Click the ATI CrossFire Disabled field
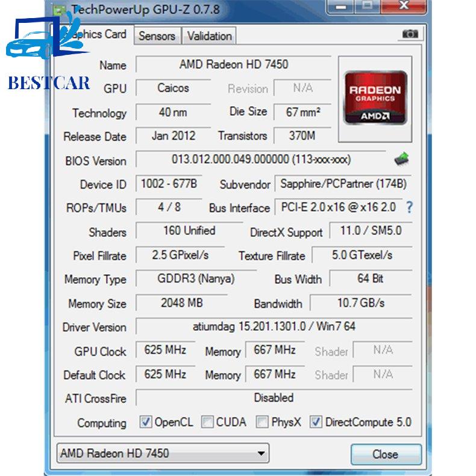Viewport: 476px width, 476px height. [x=274, y=398]
